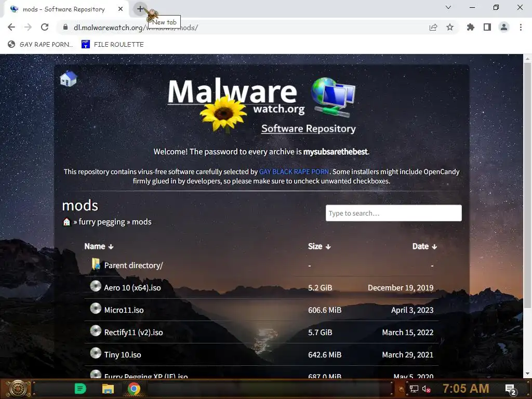Click disc icon for Aero 10 (x64).iso
Screen dimensions: 532x399
[x=96, y=286]
